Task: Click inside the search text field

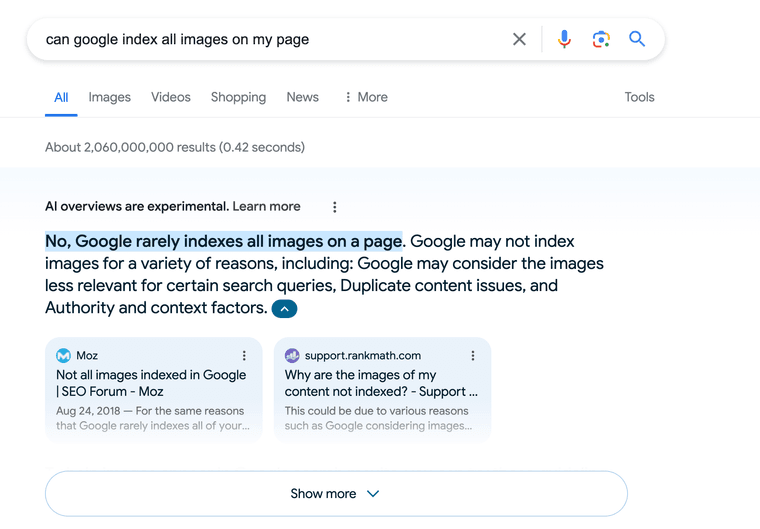Action: 270,40
